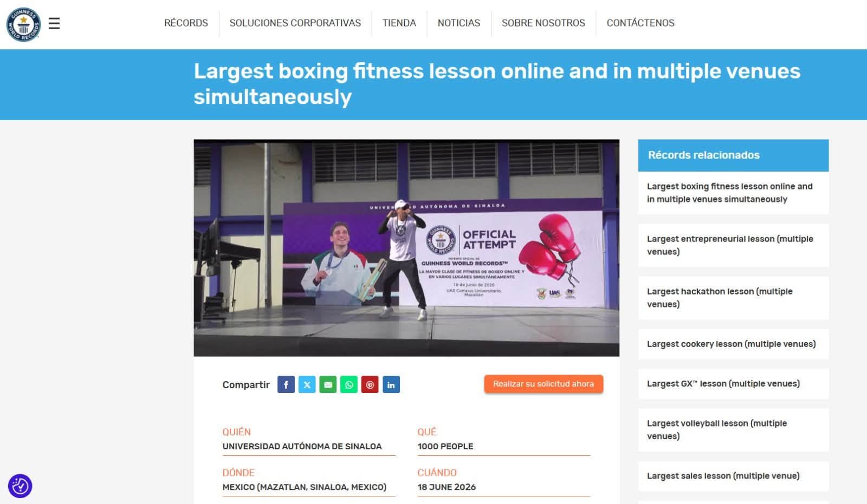
Task: Open the SOBRE NOSOTROS menu
Action: pyautogui.click(x=544, y=23)
